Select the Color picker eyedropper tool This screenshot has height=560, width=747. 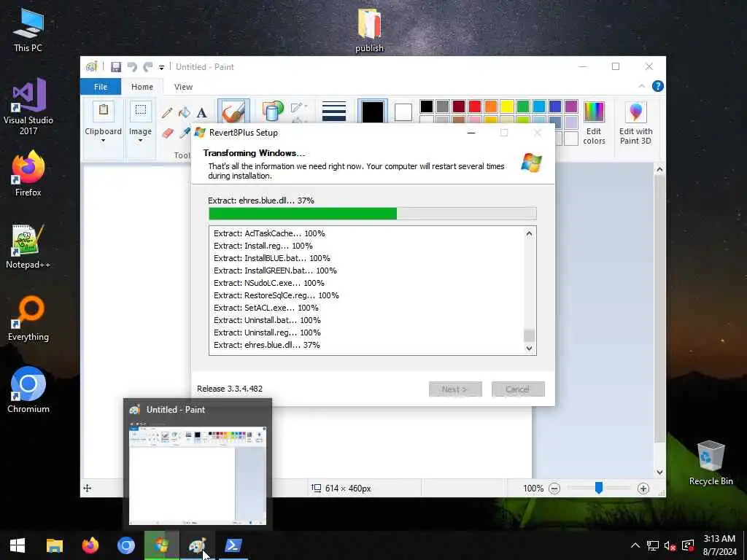tap(185, 133)
